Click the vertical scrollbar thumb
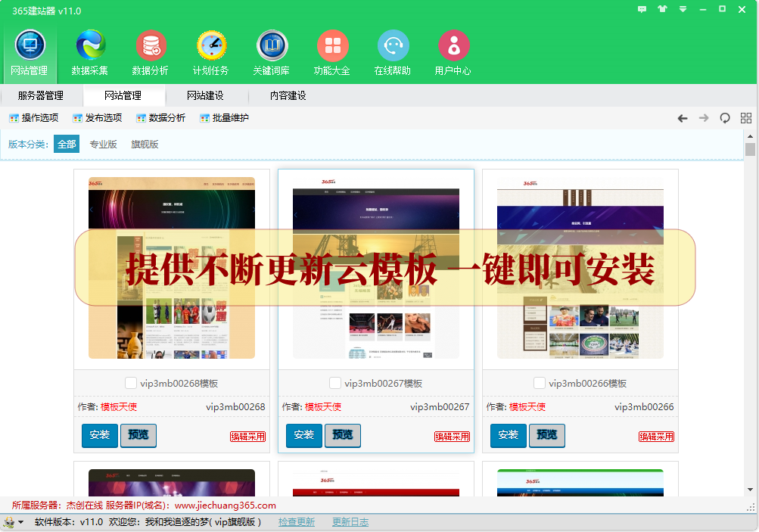 750,149
